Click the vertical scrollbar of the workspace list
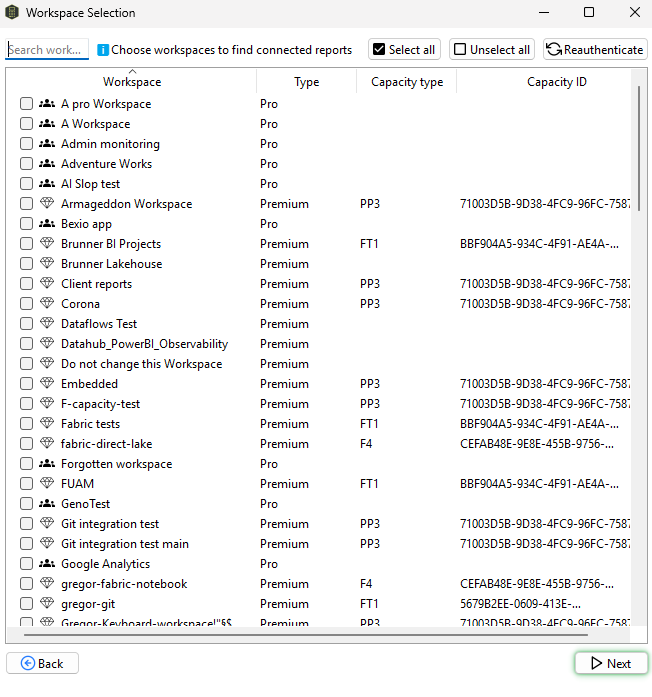This screenshot has width=652, height=697. 639,149
